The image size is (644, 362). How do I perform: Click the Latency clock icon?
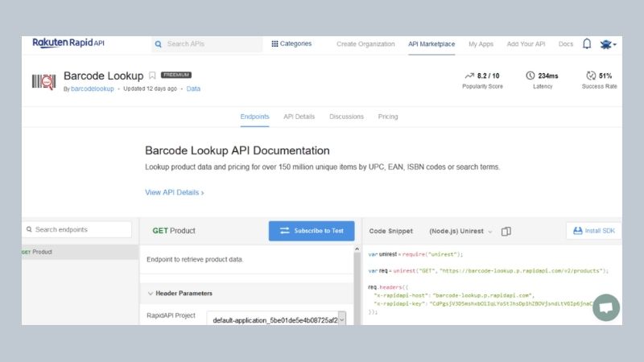(530, 76)
